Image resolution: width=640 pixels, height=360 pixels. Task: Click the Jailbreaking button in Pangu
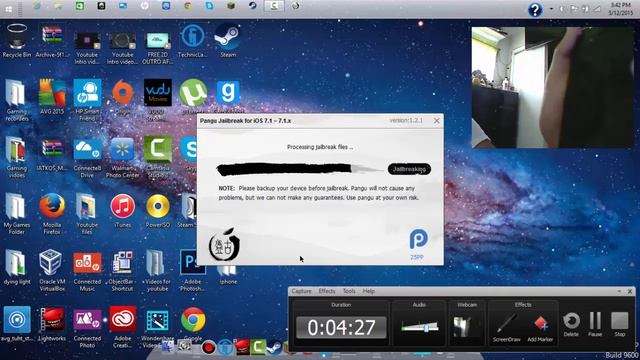[409, 169]
